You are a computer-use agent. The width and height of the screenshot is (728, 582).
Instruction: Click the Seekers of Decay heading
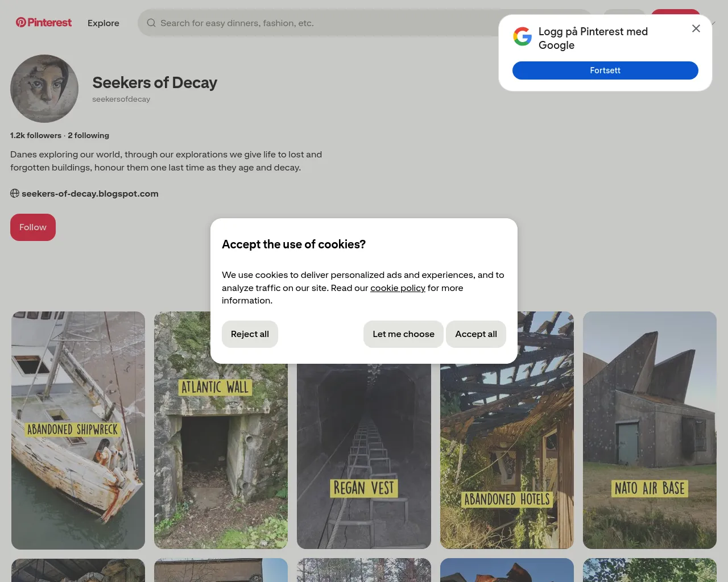point(155,83)
